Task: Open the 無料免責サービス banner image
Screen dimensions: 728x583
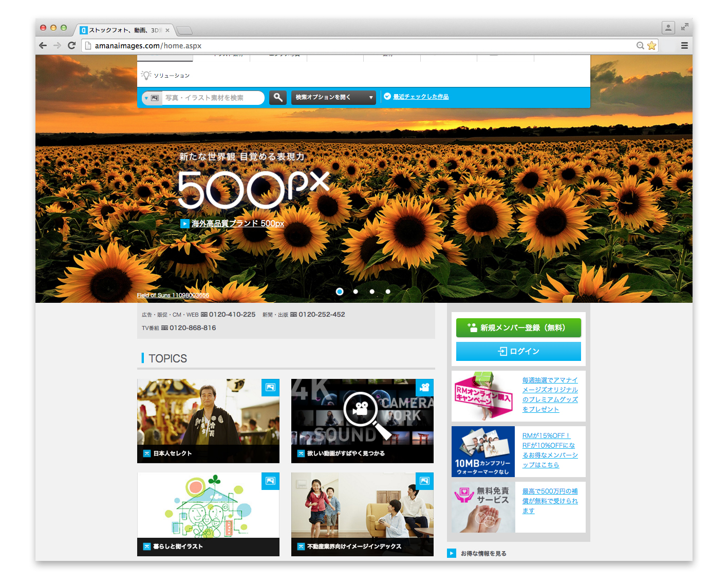Action: click(x=483, y=507)
